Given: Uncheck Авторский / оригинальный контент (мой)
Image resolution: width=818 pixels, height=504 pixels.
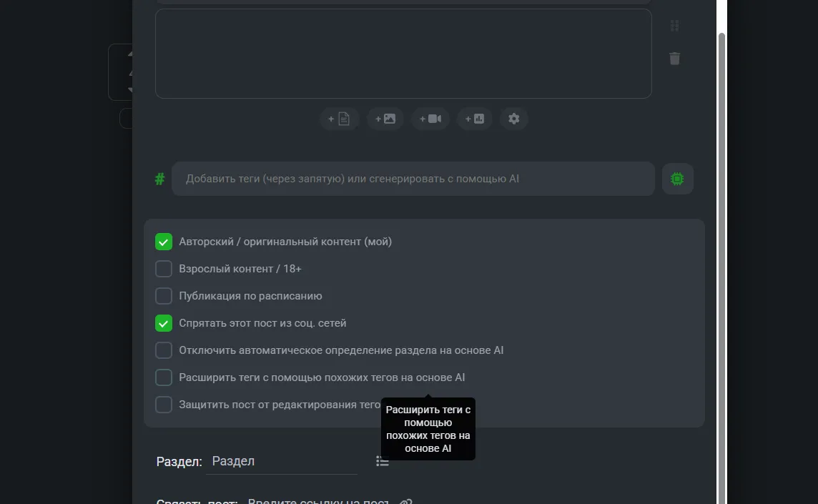Looking at the screenshot, I should click(164, 242).
